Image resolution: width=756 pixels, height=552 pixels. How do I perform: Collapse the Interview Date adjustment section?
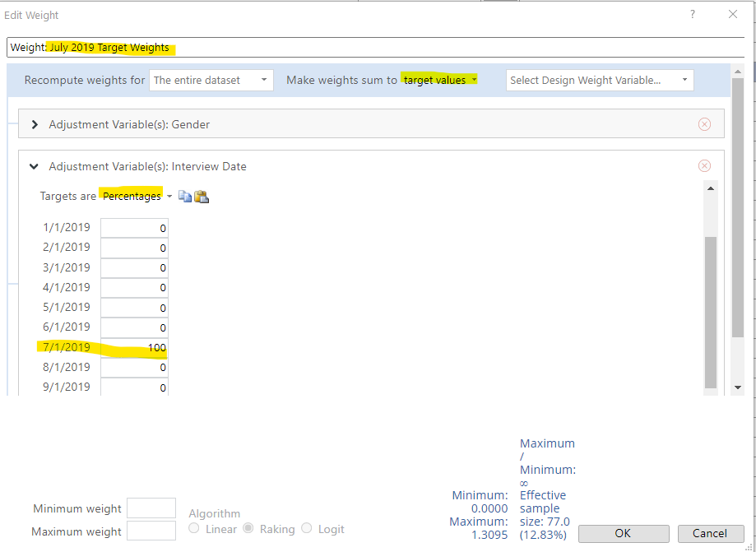(34, 166)
